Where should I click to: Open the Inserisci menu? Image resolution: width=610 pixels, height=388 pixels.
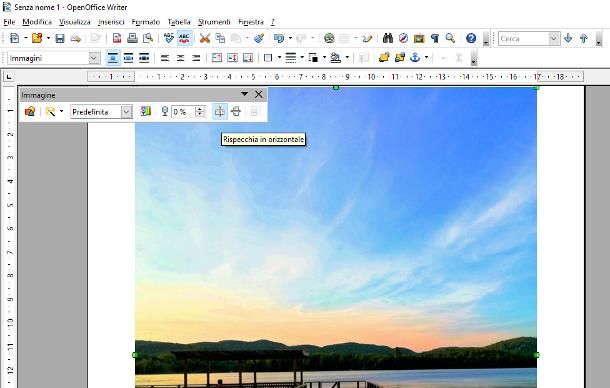pyautogui.click(x=111, y=22)
